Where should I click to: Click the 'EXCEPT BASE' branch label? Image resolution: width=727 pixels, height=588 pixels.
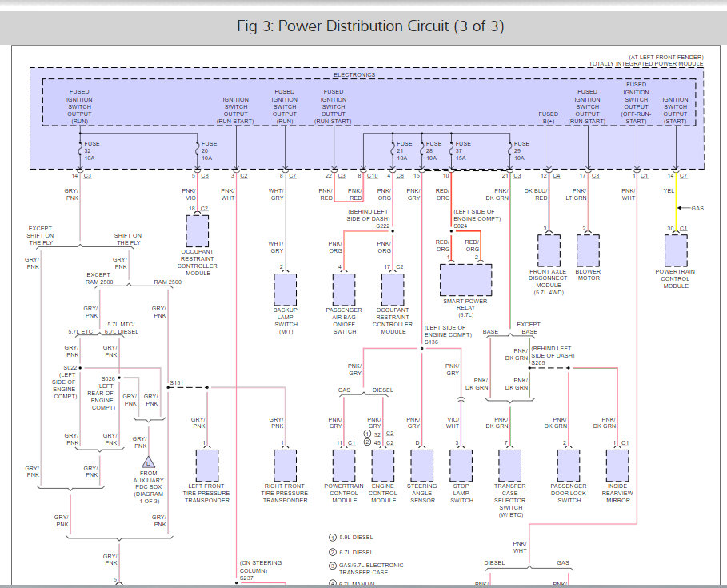click(529, 328)
